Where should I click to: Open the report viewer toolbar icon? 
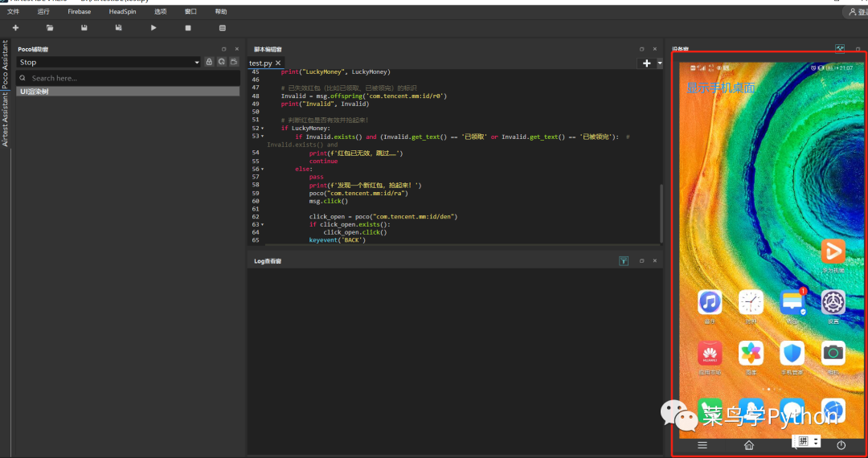[x=223, y=27]
